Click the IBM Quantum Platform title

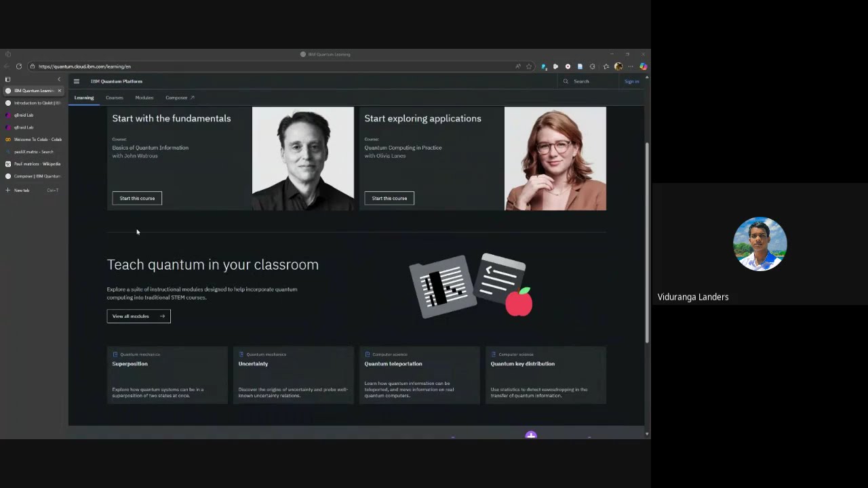click(x=117, y=81)
